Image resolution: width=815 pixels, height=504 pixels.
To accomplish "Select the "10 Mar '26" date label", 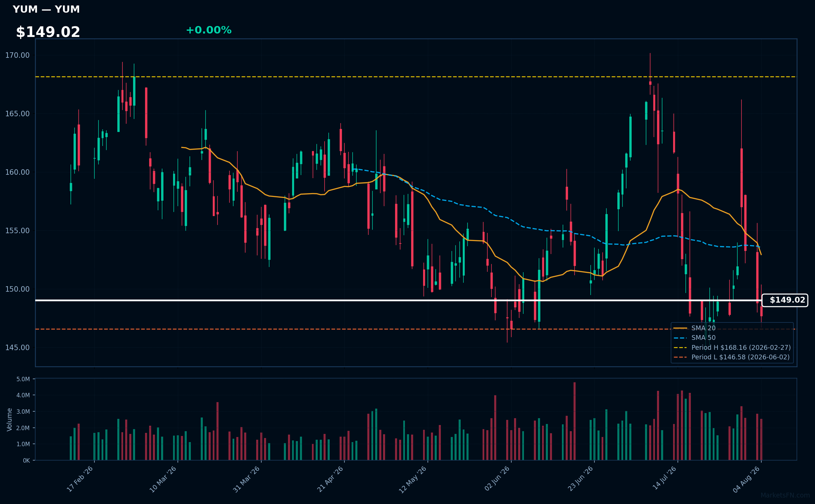I will pos(163,479).
